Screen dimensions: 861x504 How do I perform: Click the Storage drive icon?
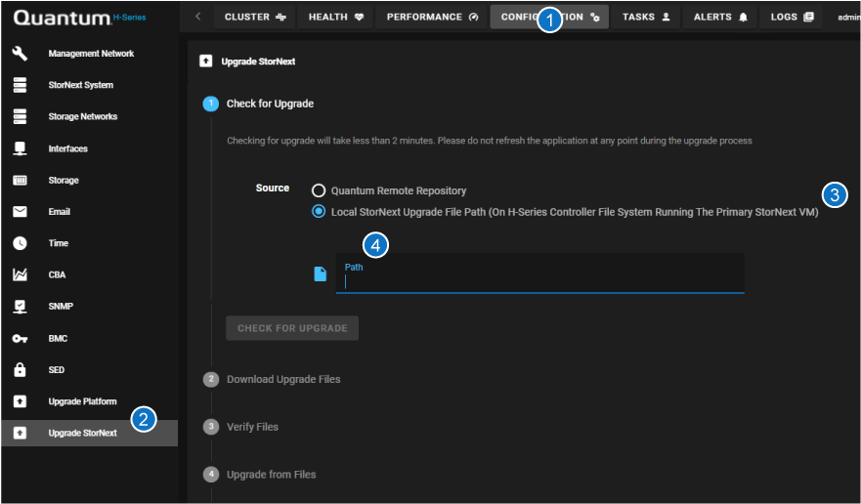pyautogui.click(x=20, y=180)
